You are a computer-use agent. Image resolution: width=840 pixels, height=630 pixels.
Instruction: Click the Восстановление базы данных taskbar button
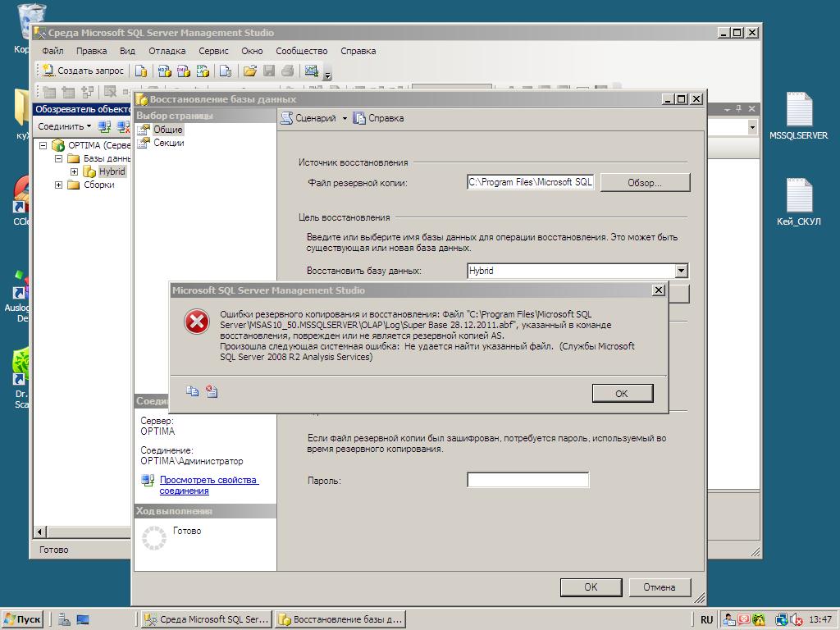click(340, 619)
